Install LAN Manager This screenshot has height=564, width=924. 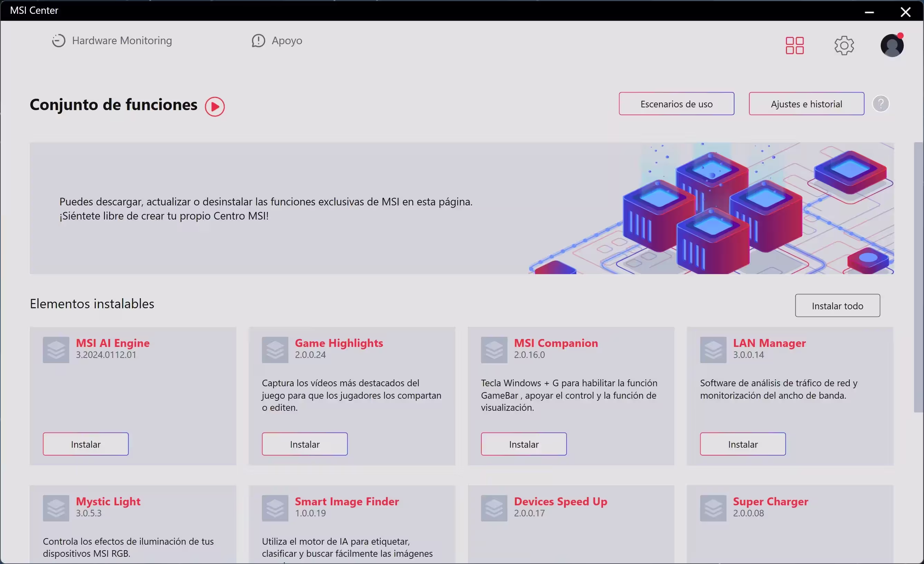click(742, 445)
